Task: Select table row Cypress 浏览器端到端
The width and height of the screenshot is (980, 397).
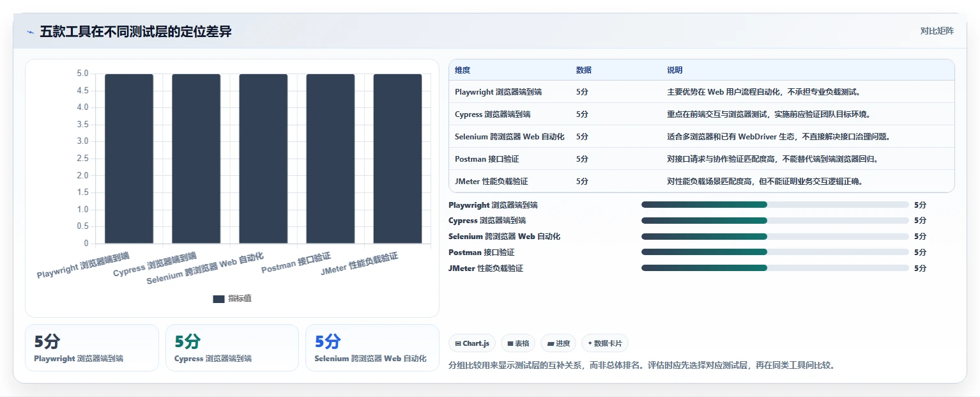Action: [x=701, y=114]
